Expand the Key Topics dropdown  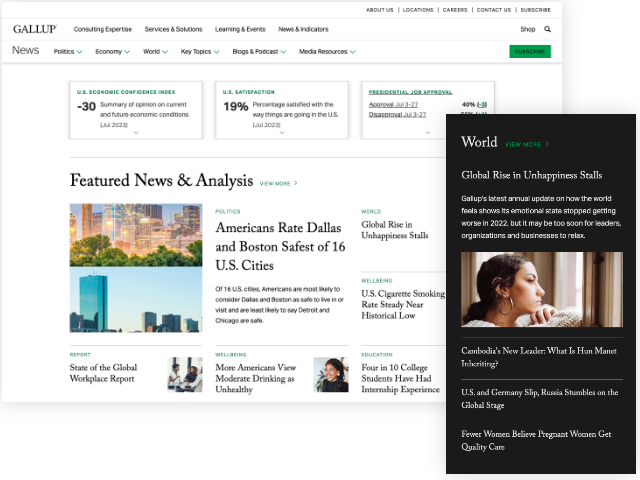tap(200, 51)
